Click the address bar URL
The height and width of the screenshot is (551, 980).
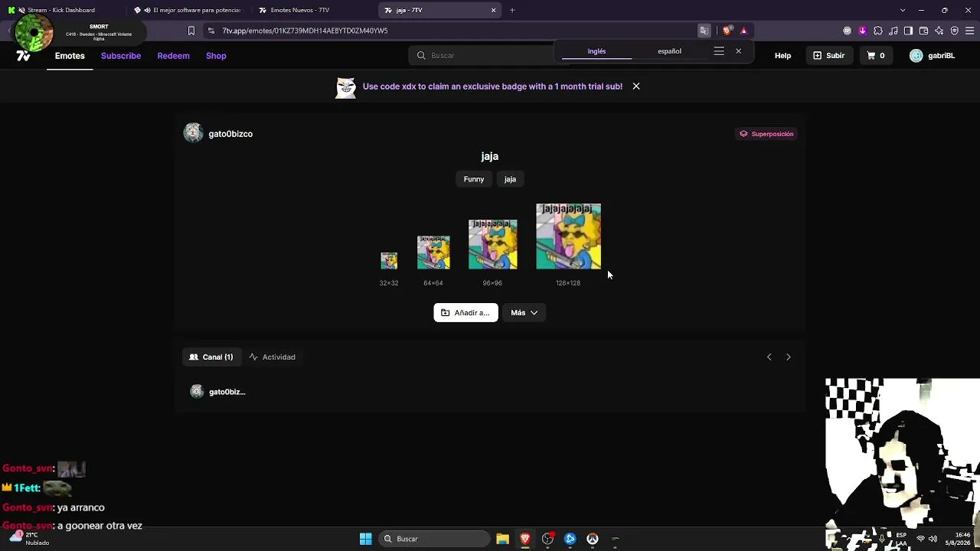point(305,31)
